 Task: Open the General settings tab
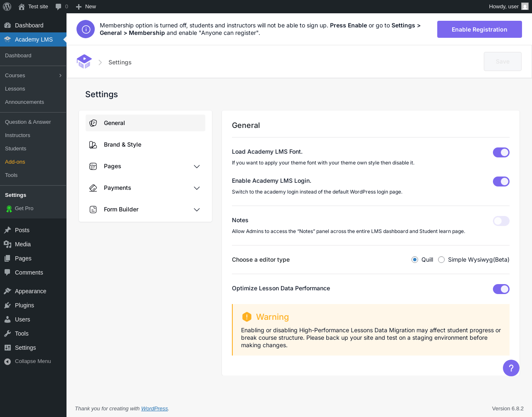click(145, 123)
